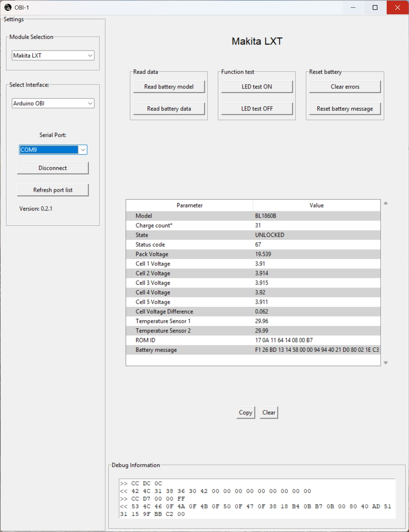Select the Cell 4 Voltage row
The width and height of the screenshot is (409, 532).
point(253,292)
